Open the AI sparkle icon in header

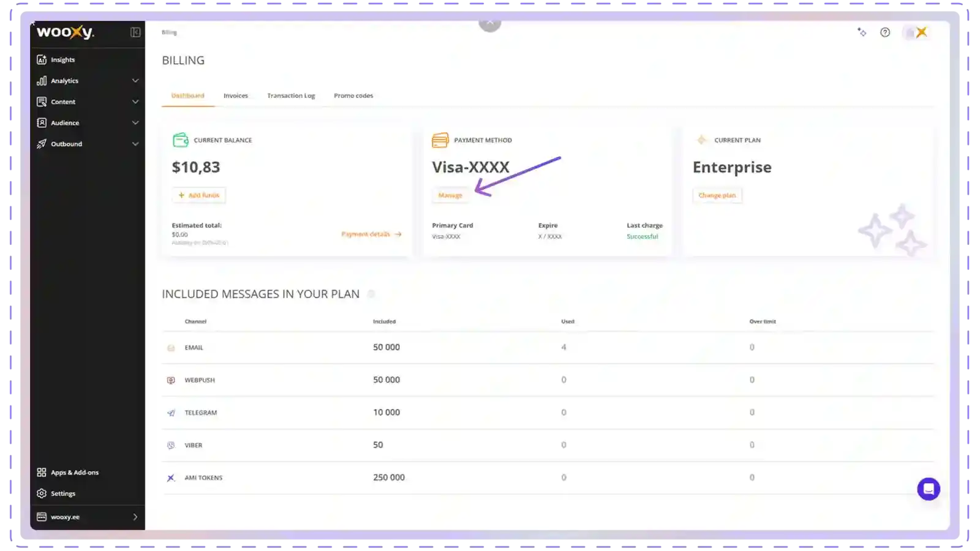click(x=862, y=32)
